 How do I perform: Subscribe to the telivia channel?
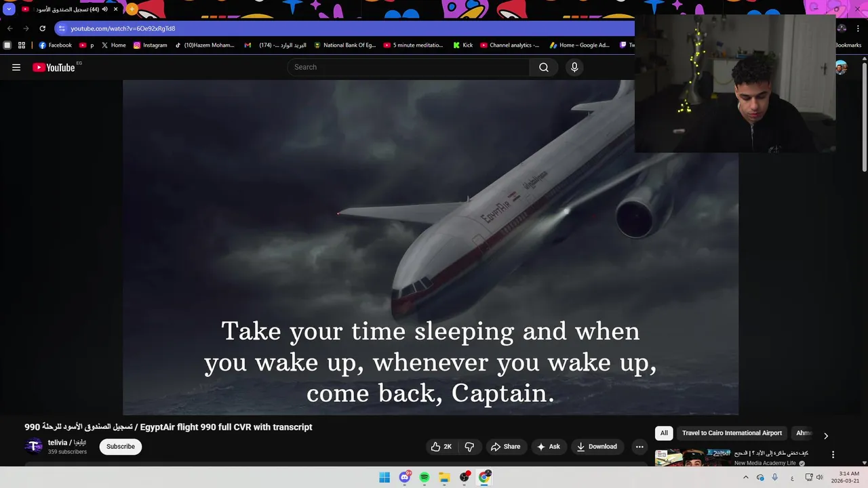pos(121,447)
